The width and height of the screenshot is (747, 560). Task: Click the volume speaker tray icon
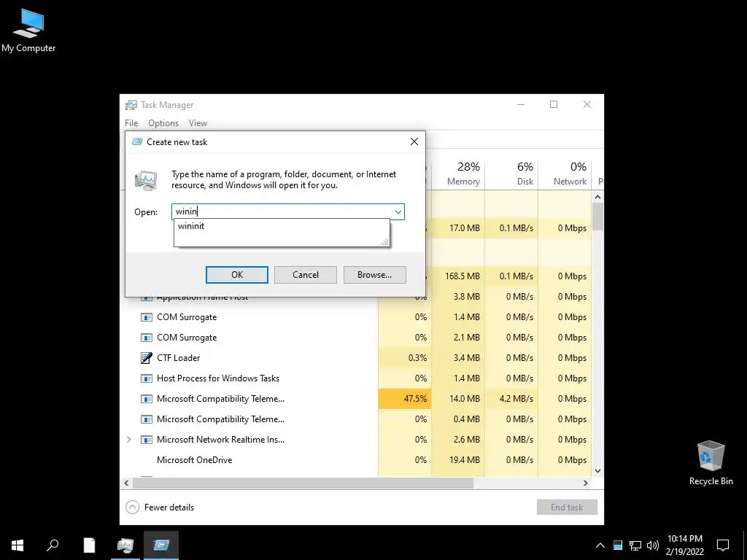[x=653, y=545]
